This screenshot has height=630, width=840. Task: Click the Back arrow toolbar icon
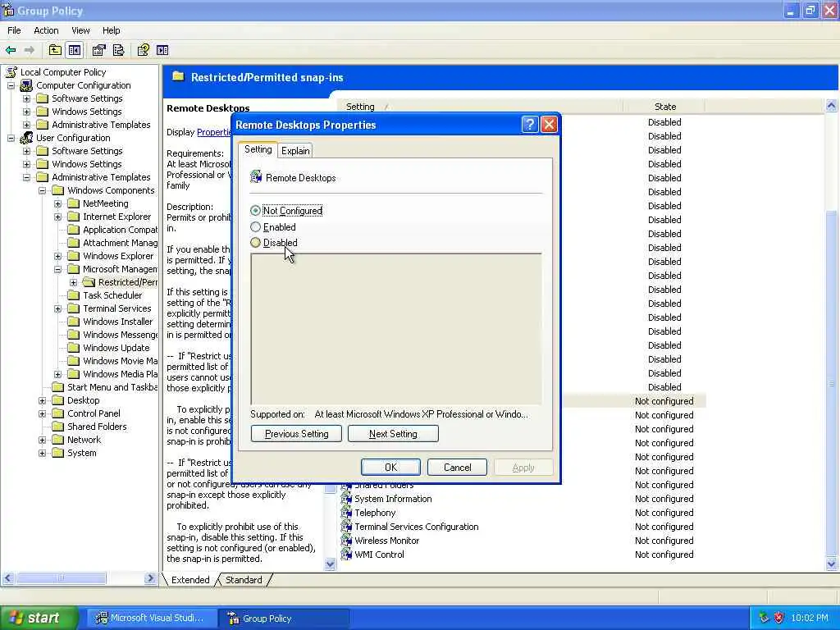11,50
